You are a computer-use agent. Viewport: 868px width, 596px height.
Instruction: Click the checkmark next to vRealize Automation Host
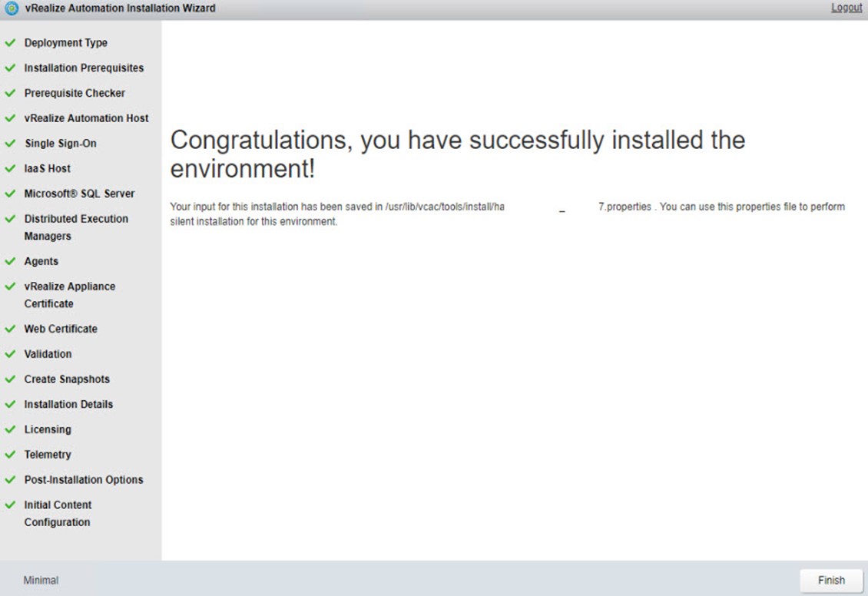pyautogui.click(x=10, y=118)
